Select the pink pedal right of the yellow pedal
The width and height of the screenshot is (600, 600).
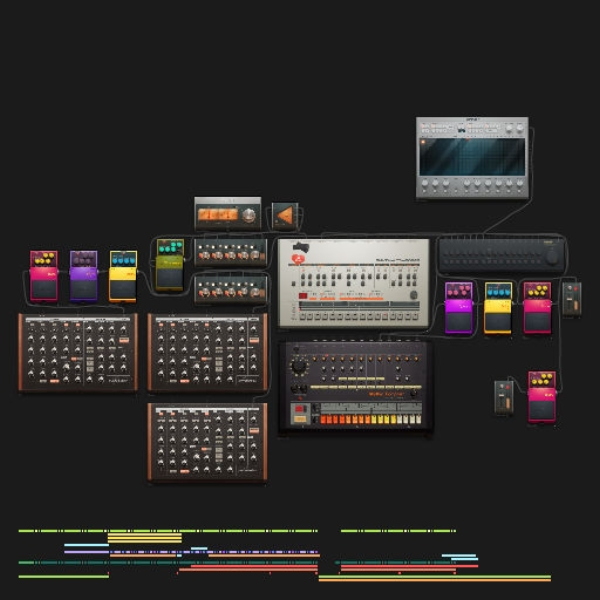click(x=537, y=308)
